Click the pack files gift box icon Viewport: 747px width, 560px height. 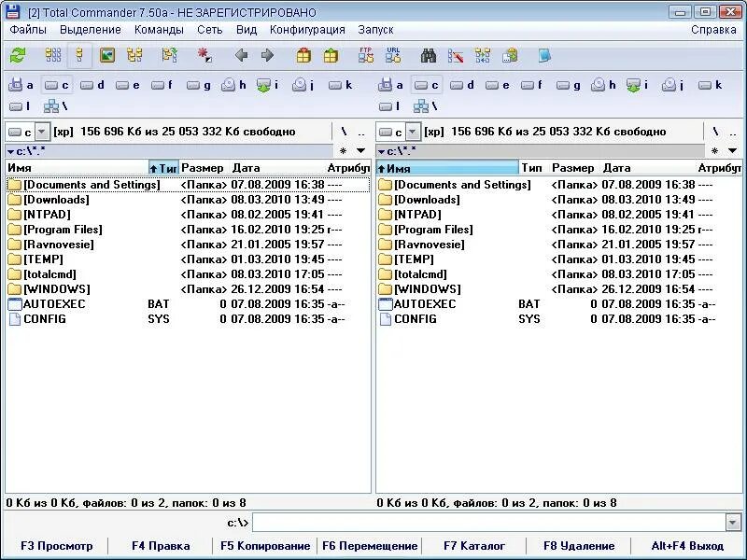(303, 56)
